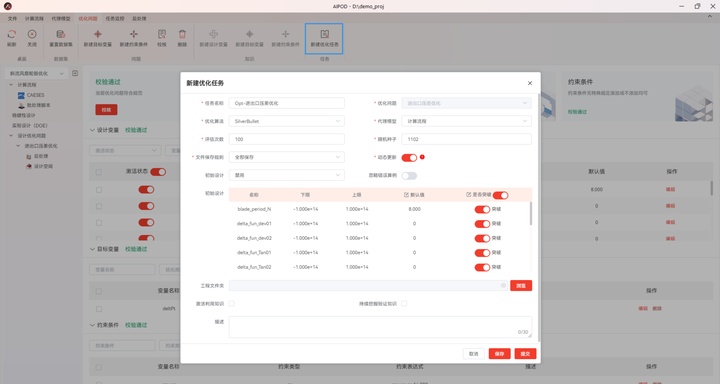This screenshot has width=720, height=384.
Task: Open the 优化算法 SilverBullet dropdown
Action: (x=287, y=121)
